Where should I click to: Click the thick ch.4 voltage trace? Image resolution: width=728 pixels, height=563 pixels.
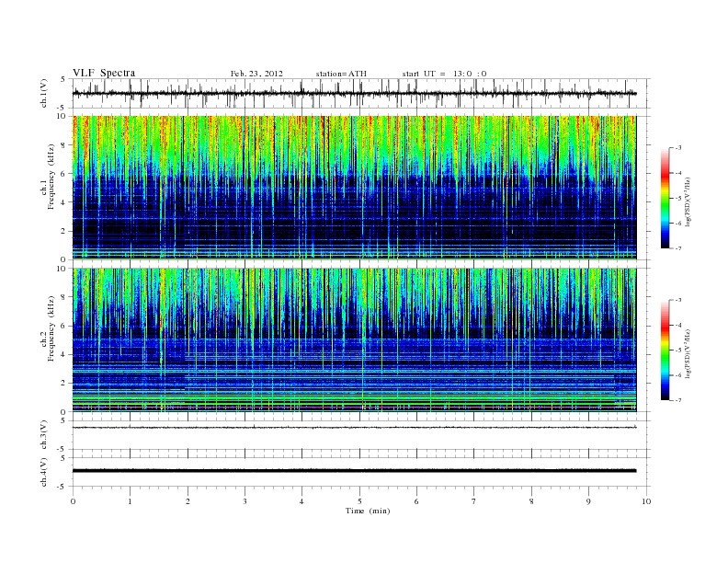354,471
